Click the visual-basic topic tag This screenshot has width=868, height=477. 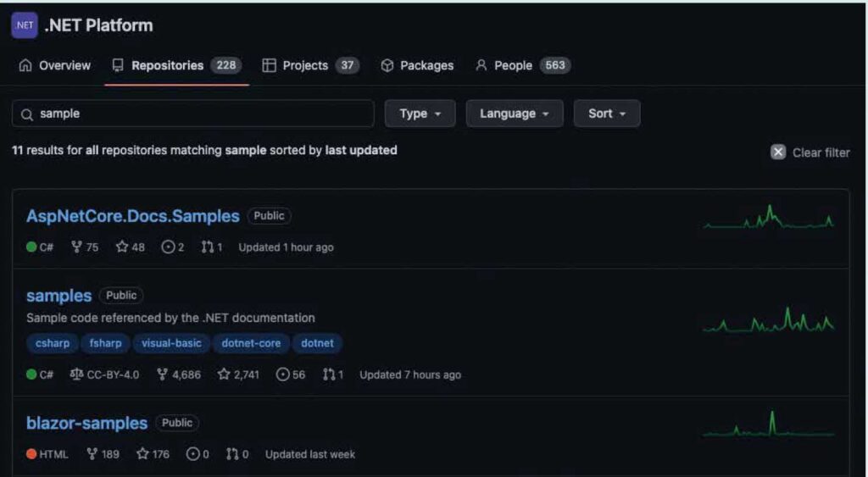pos(171,343)
